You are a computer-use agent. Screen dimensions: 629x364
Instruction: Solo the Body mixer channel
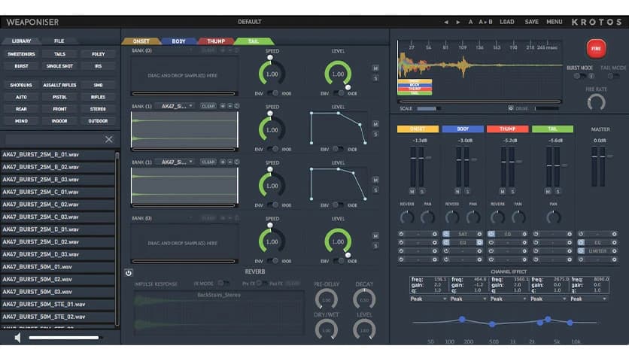click(x=467, y=192)
